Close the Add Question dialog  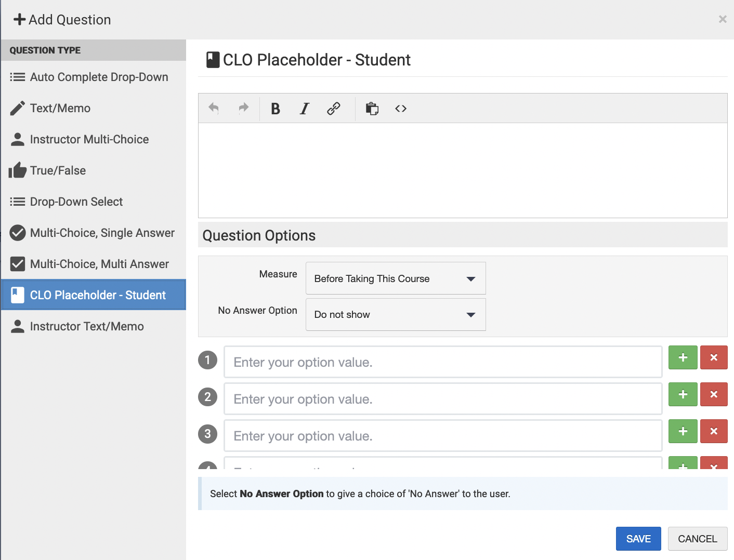point(723,19)
